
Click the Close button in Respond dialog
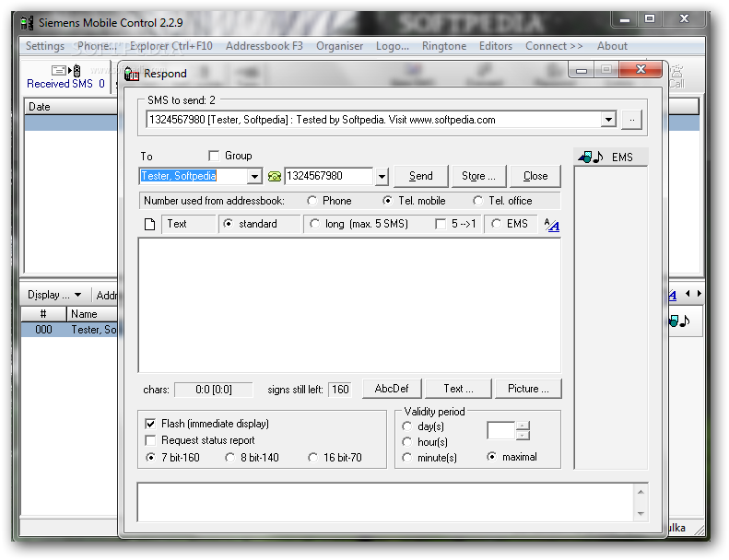535,176
